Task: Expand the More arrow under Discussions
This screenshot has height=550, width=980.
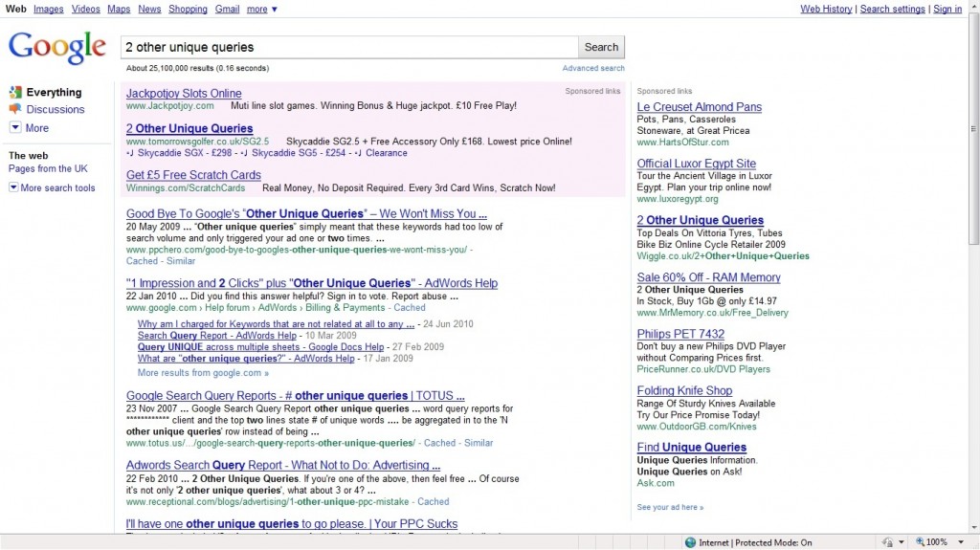Action: pyautogui.click(x=15, y=127)
